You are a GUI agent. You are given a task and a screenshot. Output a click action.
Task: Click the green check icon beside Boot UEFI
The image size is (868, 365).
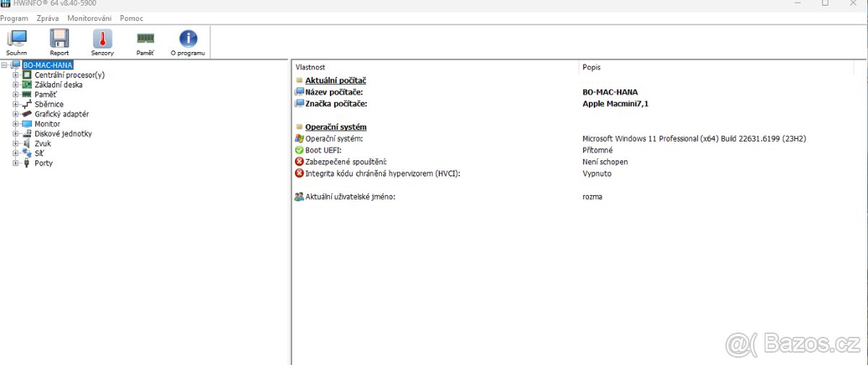299,150
